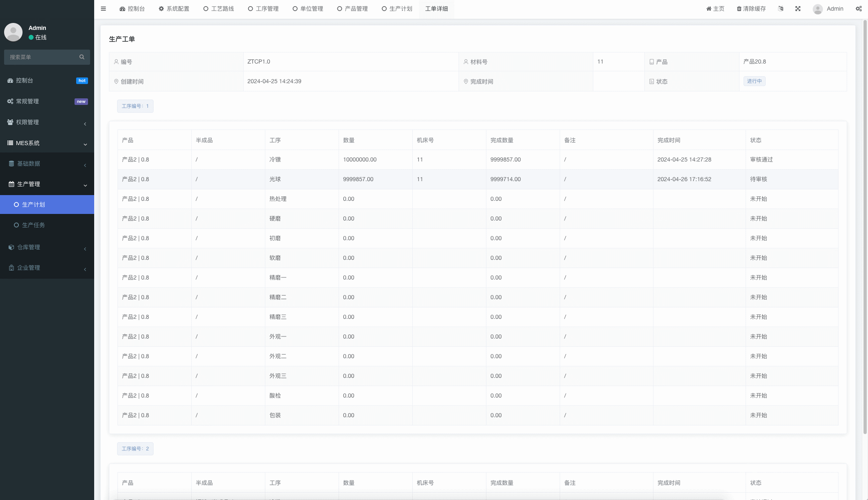The image size is (868, 500).
Task: Click the language switch icon in top bar
Action: pyautogui.click(x=781, y=9)
